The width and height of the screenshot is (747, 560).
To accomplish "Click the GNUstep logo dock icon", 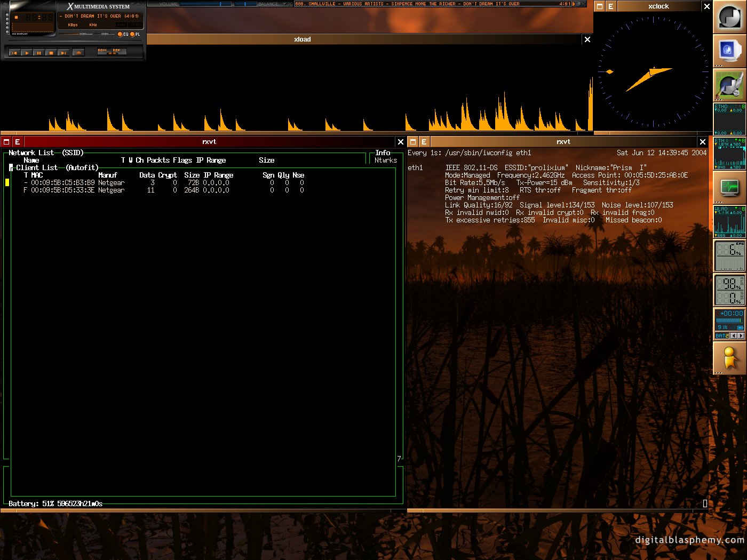I will pyautogui.click(x=729, y=17).
